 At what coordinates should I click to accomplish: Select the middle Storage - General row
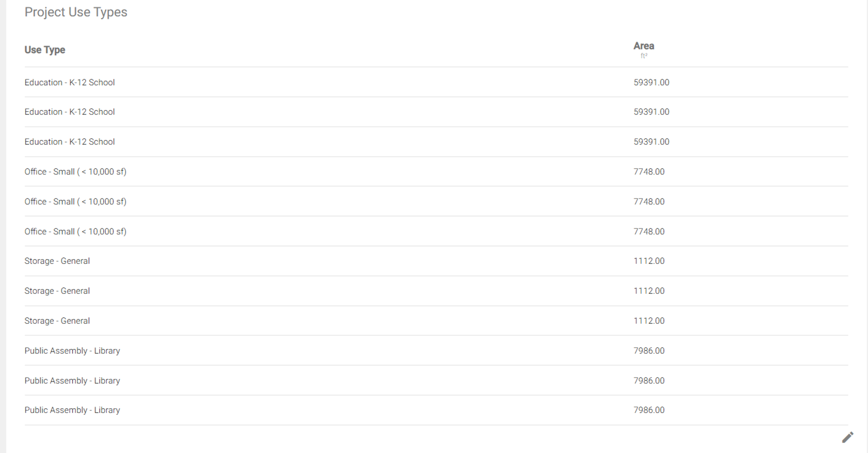click(x=436, y=291)
